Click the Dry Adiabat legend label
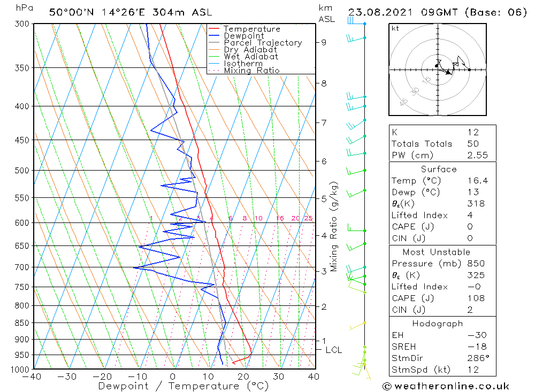535x392 pixels. pyautogui.click(x=250, y=50)
